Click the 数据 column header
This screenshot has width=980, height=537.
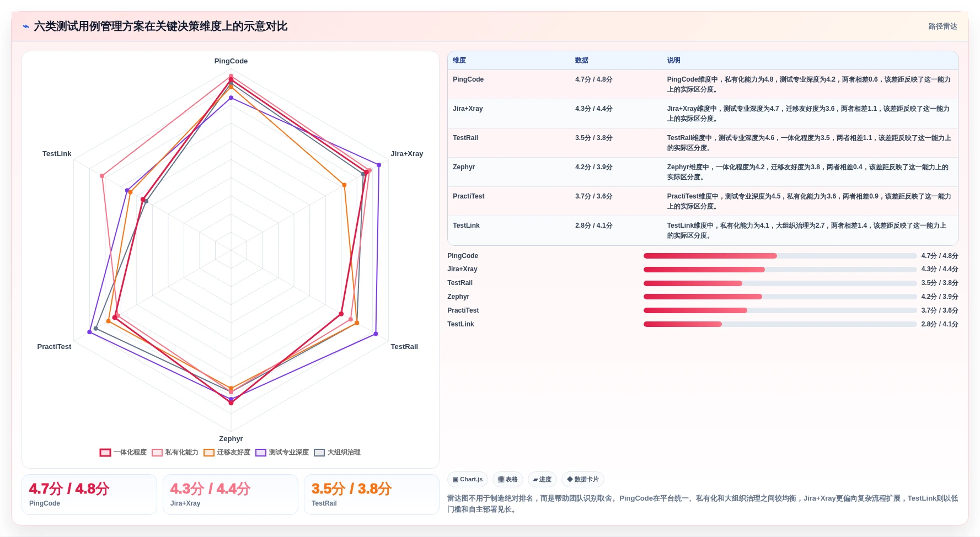click(582, 61)
